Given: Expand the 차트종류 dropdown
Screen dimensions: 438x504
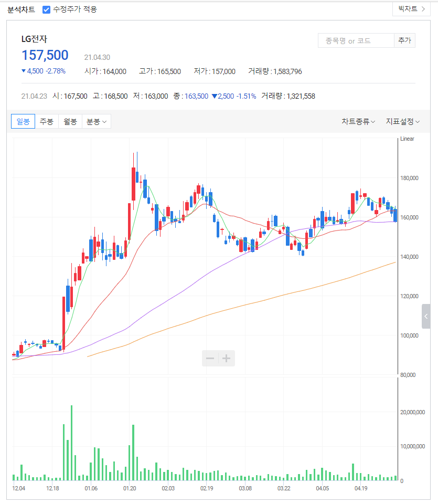Looking at the screenshot, I should point(358,121).
